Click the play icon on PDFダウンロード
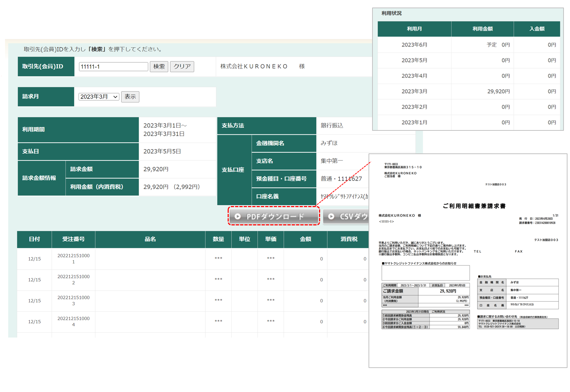This screenshot has width=570, height=392. (238, 216)
